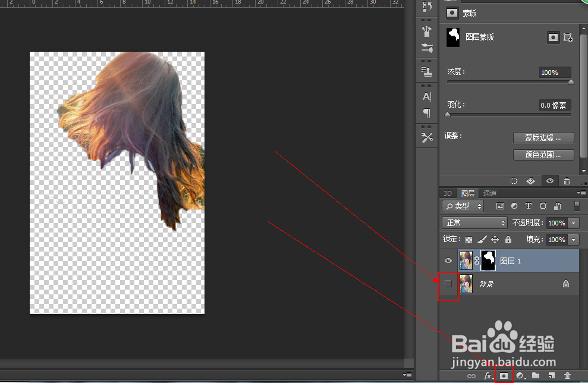Viewport: 588px width, 383px height.
Task: Click the 羽化 feather slider handle
Action: click(447, 114)
